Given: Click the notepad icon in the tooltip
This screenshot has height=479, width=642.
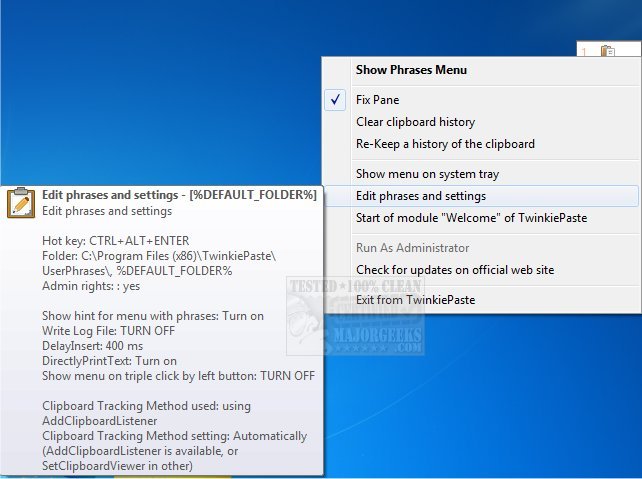Looking at the screenshot, I should [20, 202].
